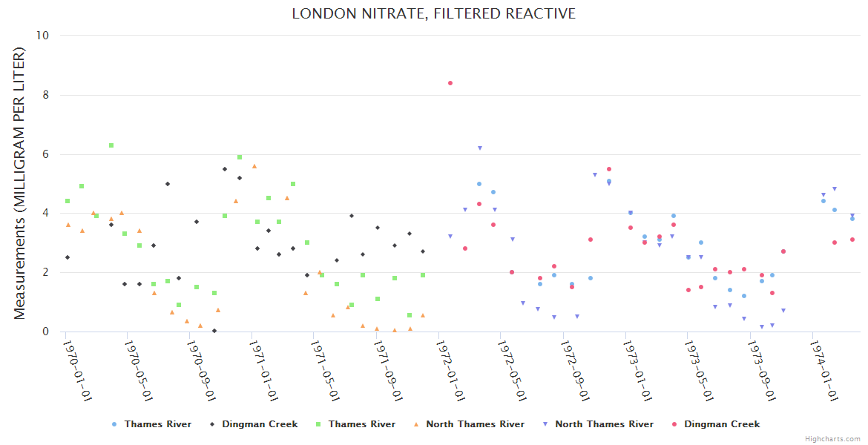Toggle the last Dingman Creek legend label
Viewport: 868px width, 445px height.
[721, 424]
